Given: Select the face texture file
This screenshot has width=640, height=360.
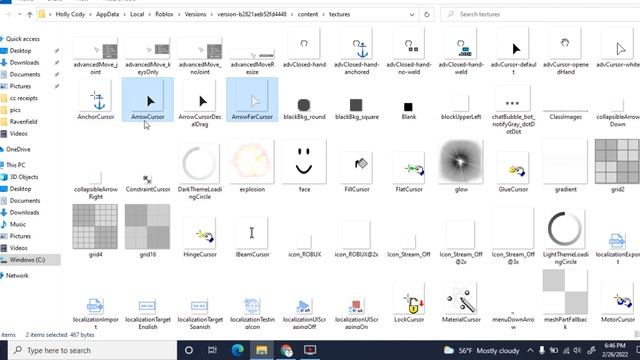Looking at the screenshot, I should click(x=304, y=167).
